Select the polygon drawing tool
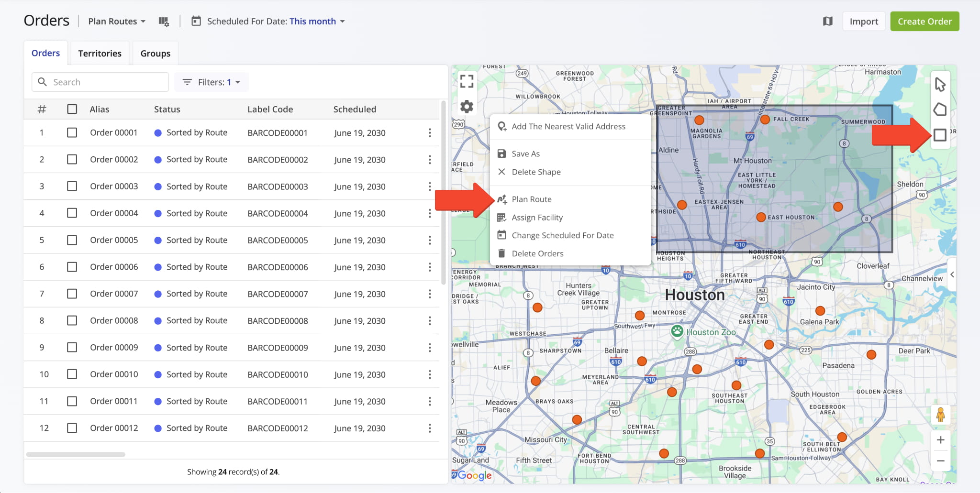This screenshot has height=493, width=980. [940, 110]
